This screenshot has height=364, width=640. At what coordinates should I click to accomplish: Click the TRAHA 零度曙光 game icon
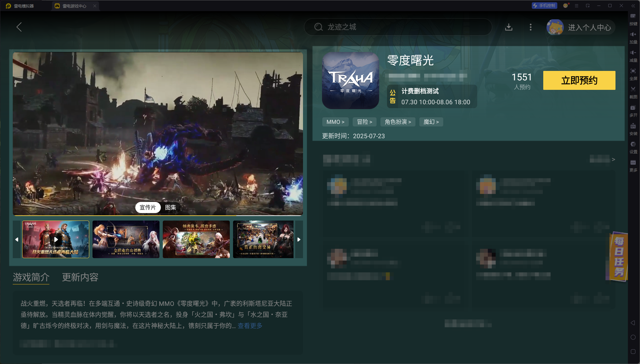(x=350, y=80)
